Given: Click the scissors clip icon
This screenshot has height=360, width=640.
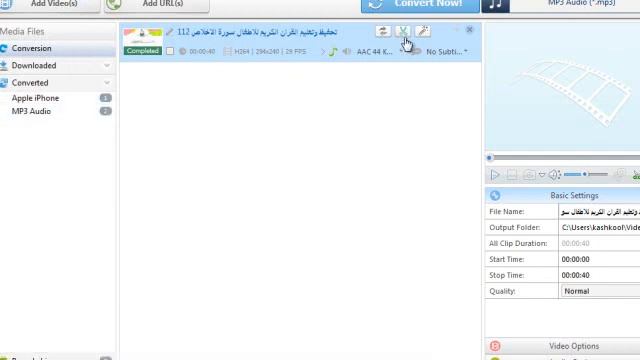Looking at the screenshot, I should [x=403, y=31].
